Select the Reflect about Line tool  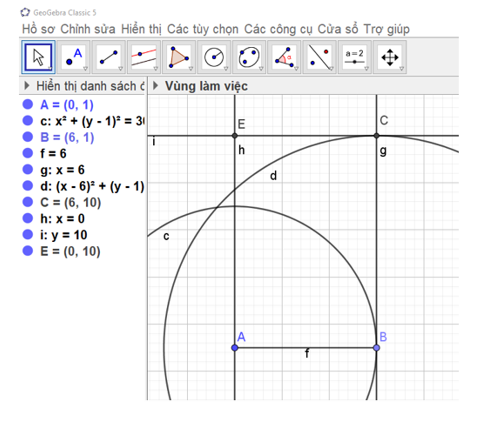tap(319, 57)
